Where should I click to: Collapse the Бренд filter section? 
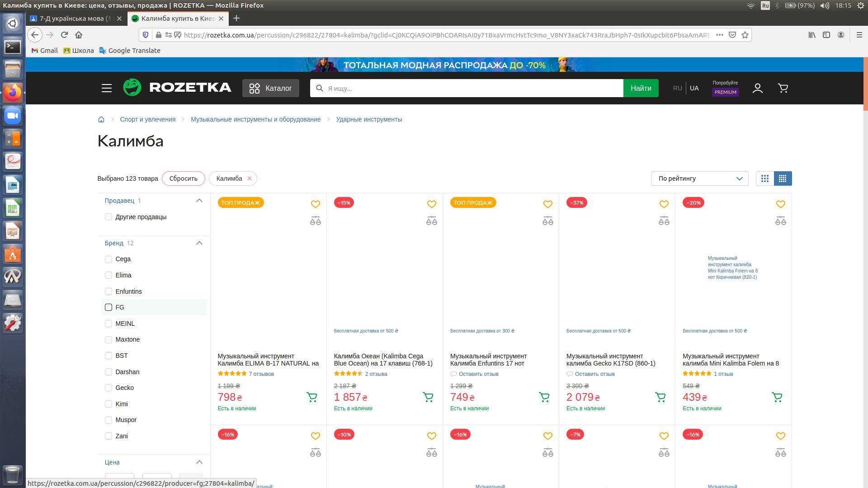(x=199, y=243)
